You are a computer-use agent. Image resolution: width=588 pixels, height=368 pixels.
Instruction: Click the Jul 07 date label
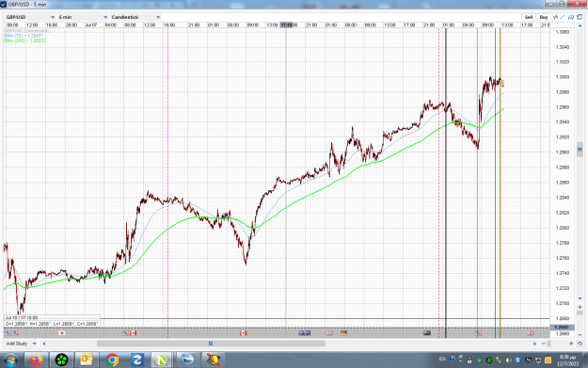pos(91,25)
